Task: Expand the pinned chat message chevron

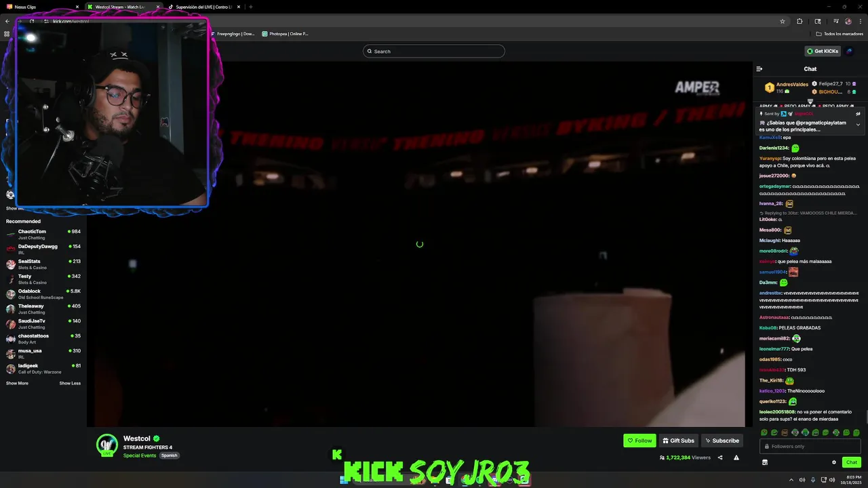Action: [858, 125]
